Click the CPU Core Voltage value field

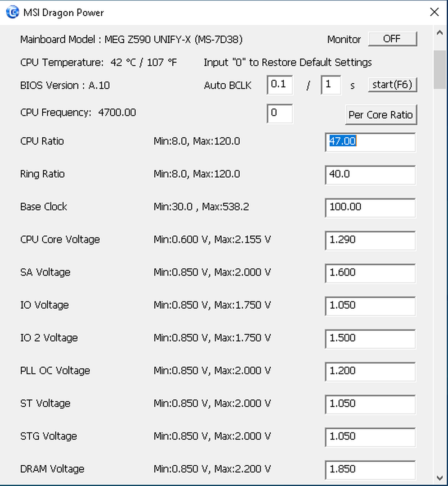[370, 240]
